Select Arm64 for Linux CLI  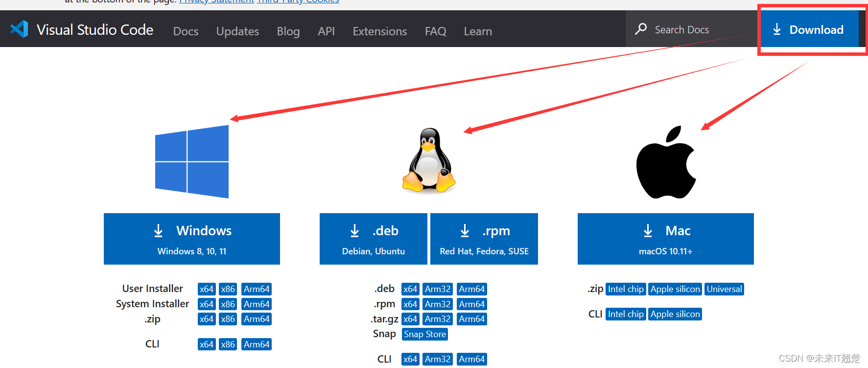click(472, 359)
